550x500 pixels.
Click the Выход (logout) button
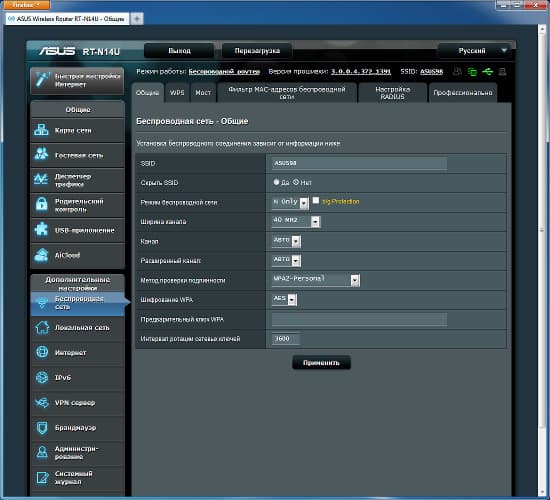pyautogui.click(x=179, y=51)
